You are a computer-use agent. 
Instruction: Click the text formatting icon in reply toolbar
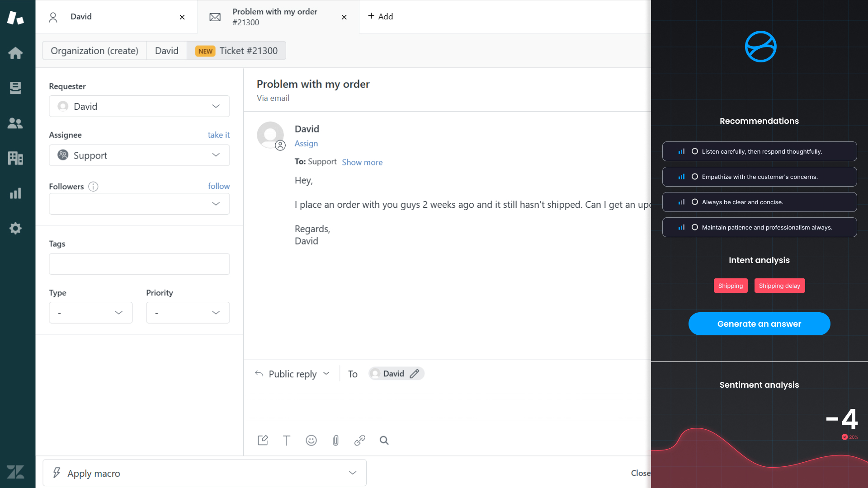point(287,441)
